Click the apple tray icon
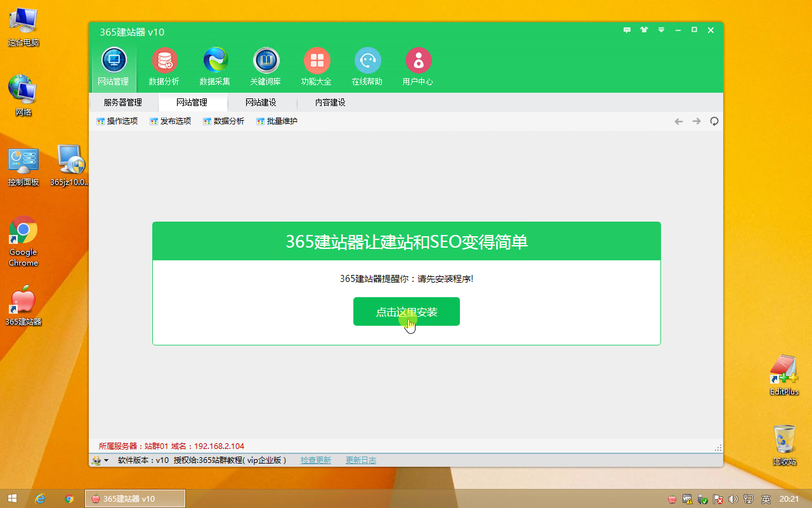Viewport: 812px width, 508px height. pos(672,499)
